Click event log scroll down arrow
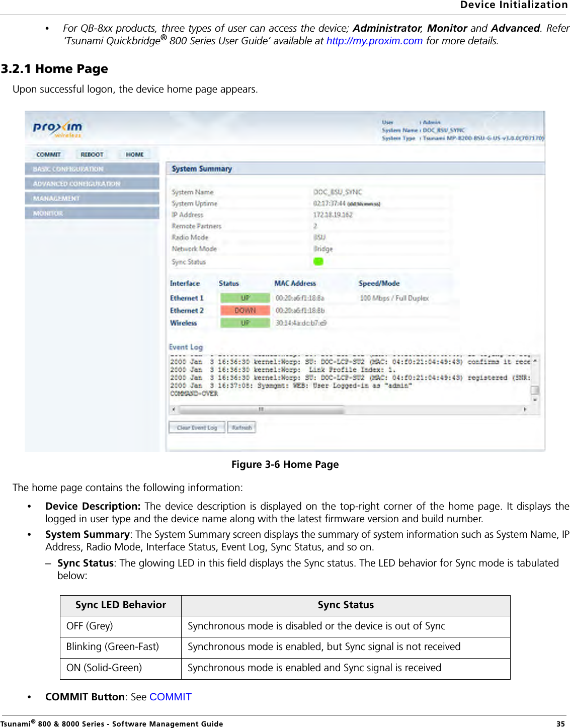The height and width of the screenshot is (728, 570). point(535,399)
